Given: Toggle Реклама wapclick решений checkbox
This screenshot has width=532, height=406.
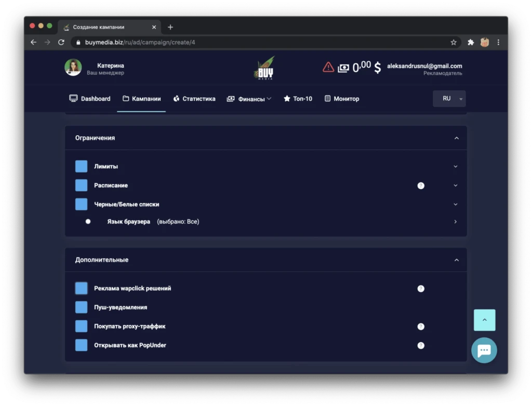Looking at the screenshot, I should click(x=81, y=288).
